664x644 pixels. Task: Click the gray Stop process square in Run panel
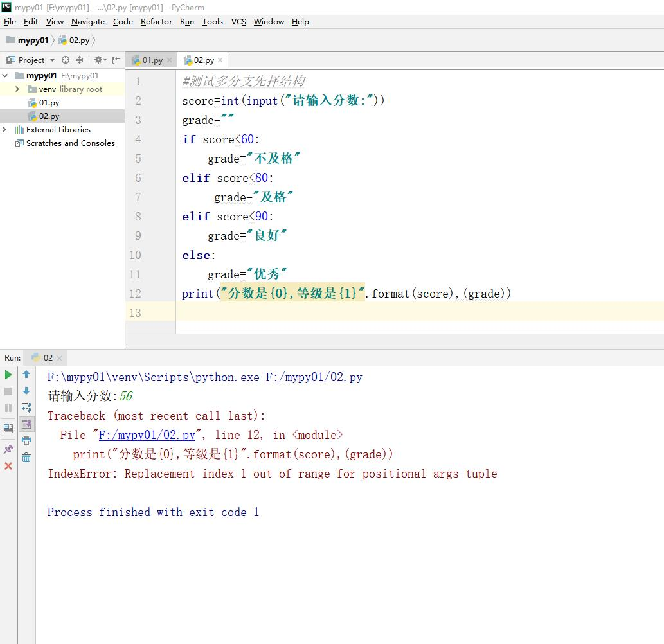(8, 391)
